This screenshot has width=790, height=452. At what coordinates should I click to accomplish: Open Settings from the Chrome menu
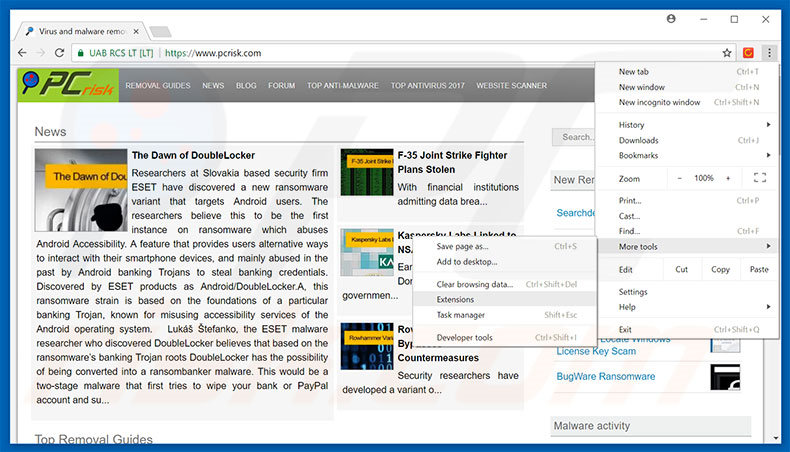(688, 292)
